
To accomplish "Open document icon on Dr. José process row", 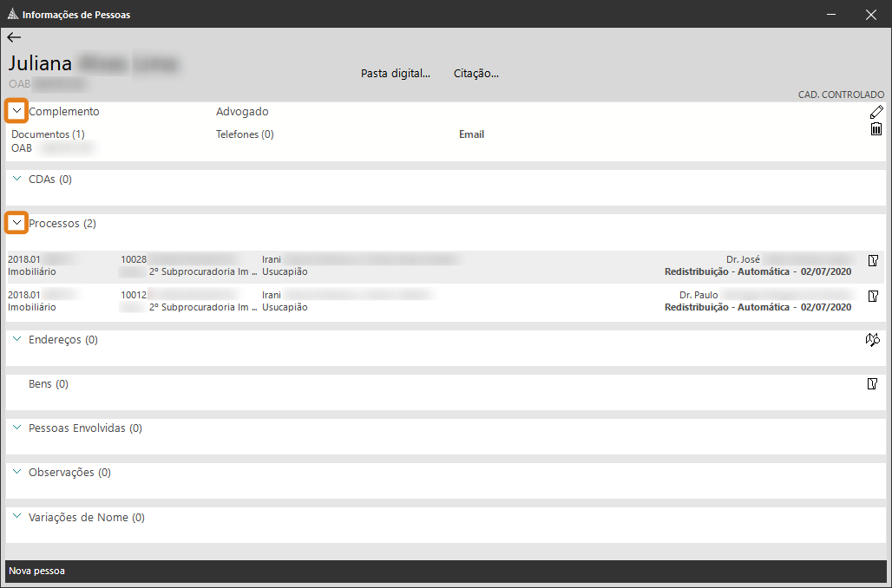I will pyautogui.click(x=873, y=260).
